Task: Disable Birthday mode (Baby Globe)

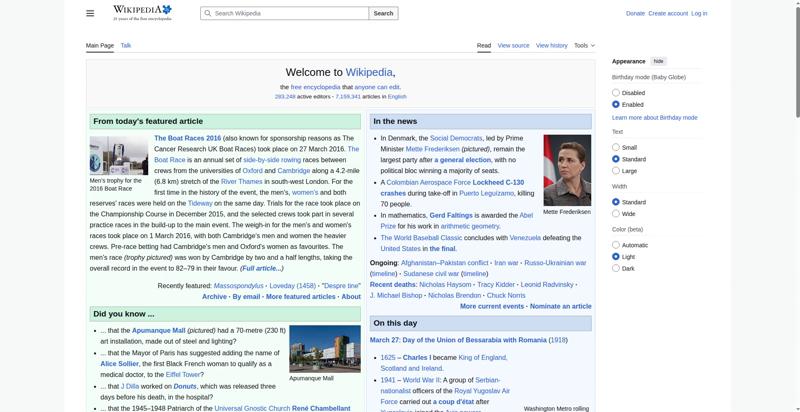Action: tap(616, 92)
